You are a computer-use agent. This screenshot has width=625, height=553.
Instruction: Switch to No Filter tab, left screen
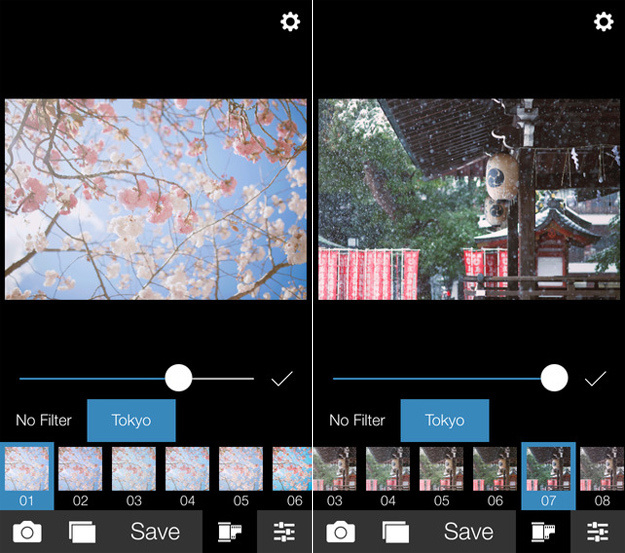pos(43,420)
